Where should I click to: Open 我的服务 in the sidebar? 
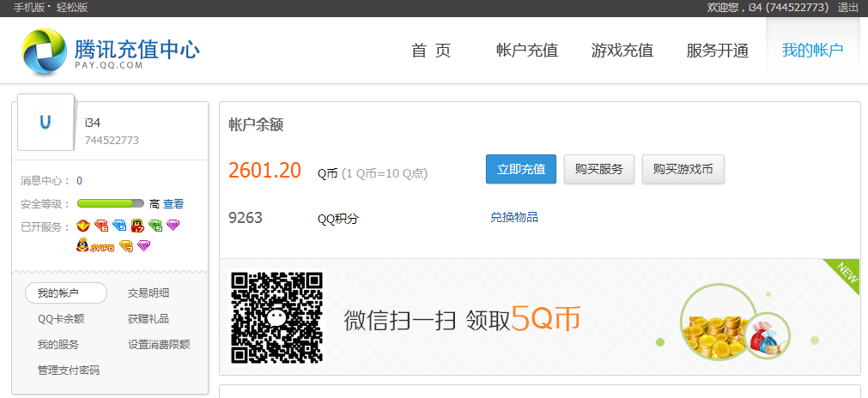pos(58,345)
